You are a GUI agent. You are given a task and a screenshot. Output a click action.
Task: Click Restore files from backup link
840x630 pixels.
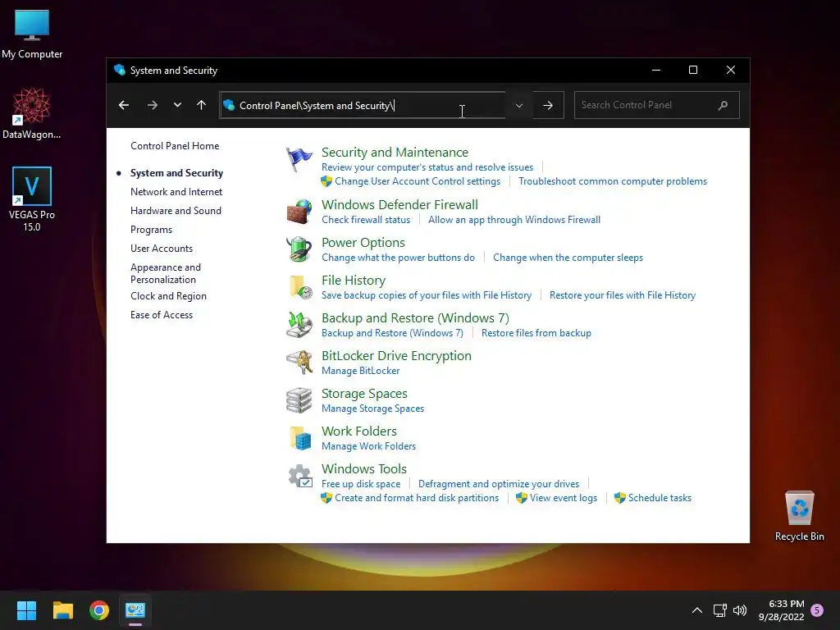coord(536,333)
